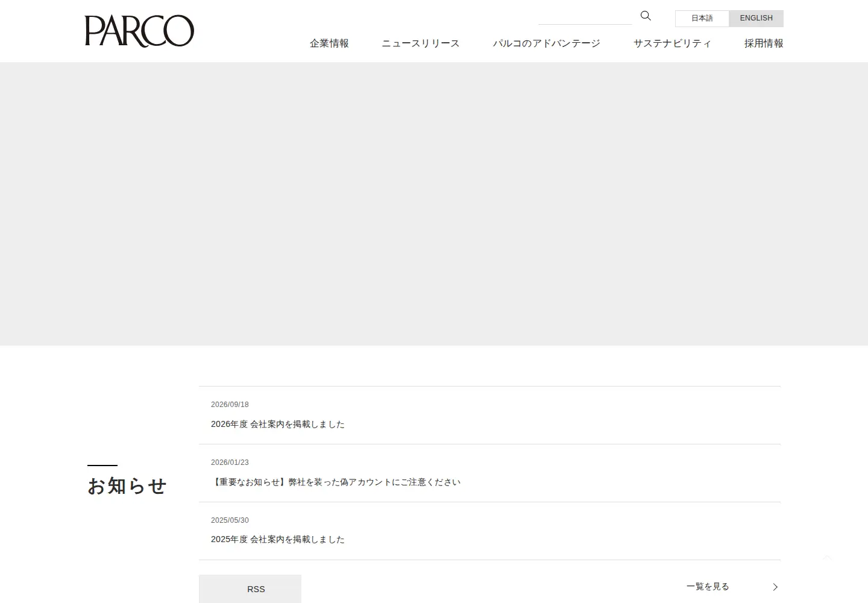Click the 一覧を見る link
Image resolution: width=868 pixels, height=603 pixels.
(x=708, y=587)
